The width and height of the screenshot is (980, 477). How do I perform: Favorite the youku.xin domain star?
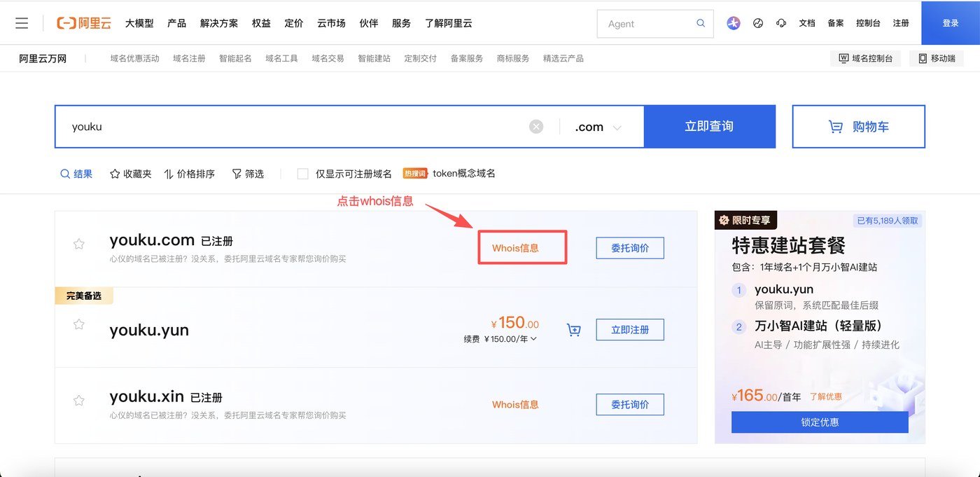click(79, 401)
